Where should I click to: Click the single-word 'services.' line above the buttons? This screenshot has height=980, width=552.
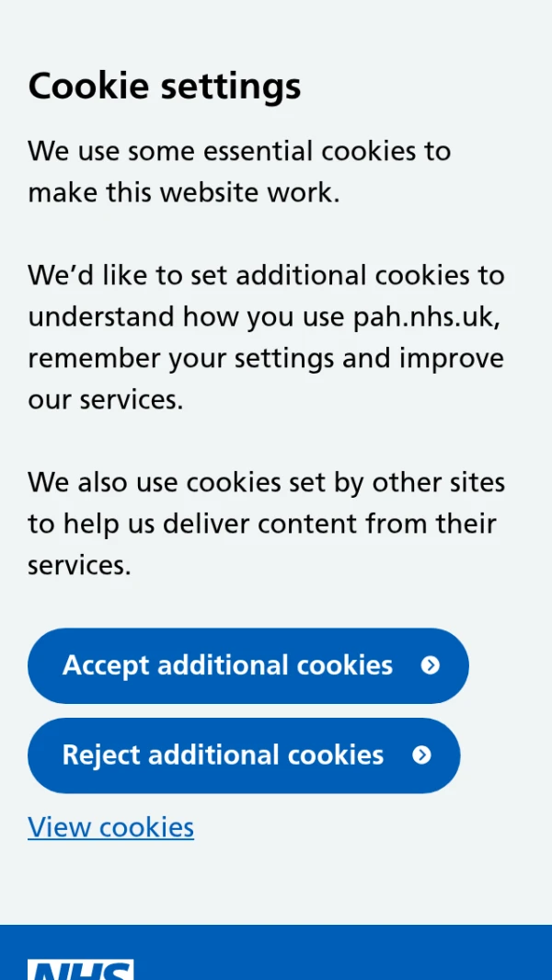79,565
